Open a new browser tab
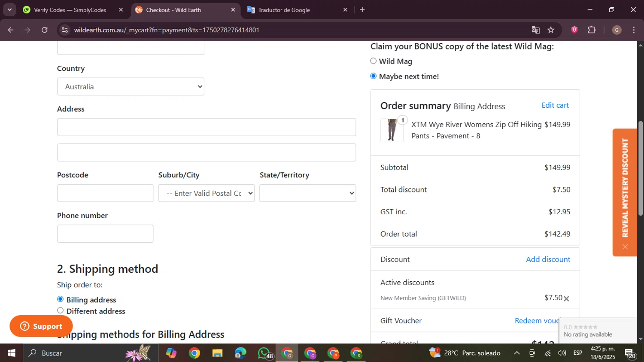 pyautogui.click(x=362, y=10)
